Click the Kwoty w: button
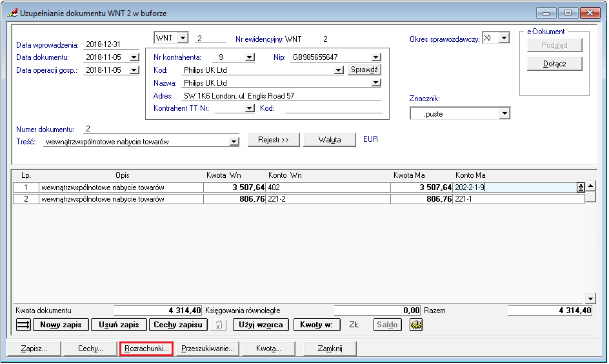 point(317,325)
